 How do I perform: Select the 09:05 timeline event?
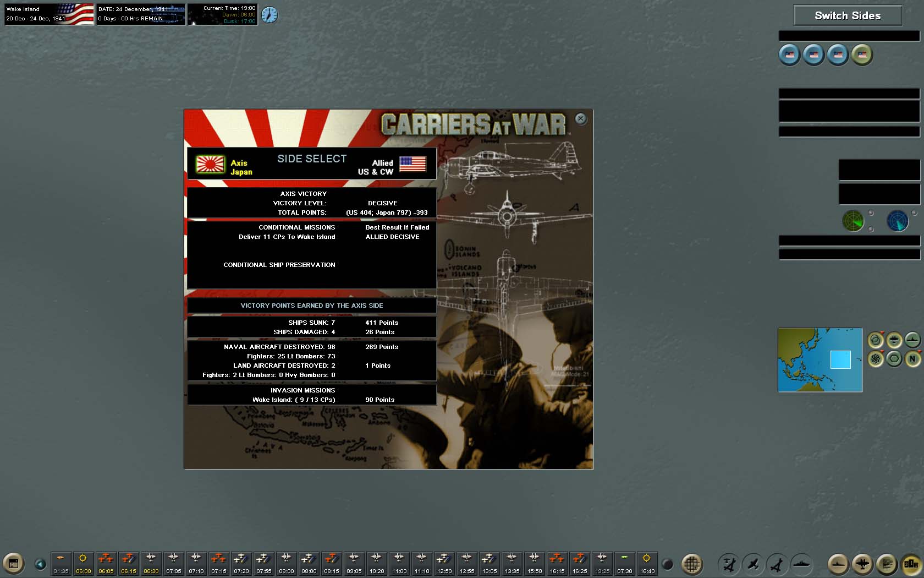coord(354,564)
